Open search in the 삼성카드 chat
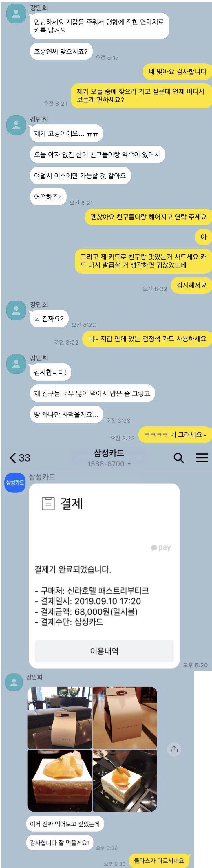The image size is (212, 868). (179, 457)
